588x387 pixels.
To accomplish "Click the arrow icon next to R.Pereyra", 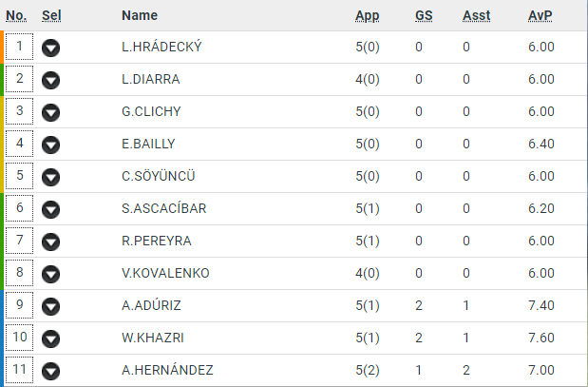I will click(51, 242).
